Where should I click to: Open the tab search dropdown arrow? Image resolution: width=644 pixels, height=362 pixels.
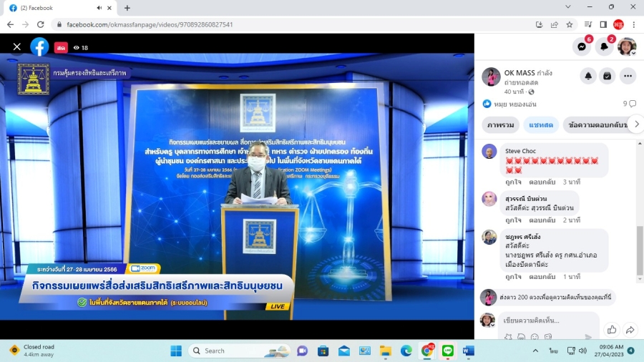567,7
